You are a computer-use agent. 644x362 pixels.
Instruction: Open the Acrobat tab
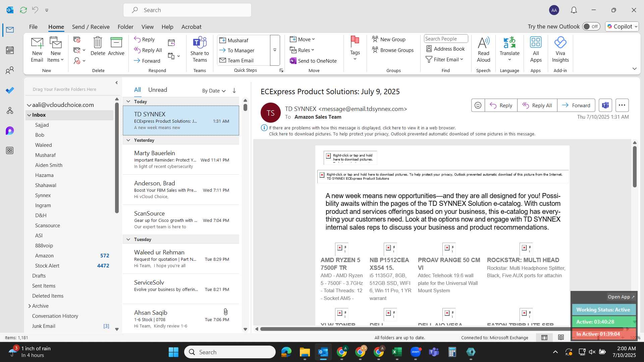coord(191,26)
